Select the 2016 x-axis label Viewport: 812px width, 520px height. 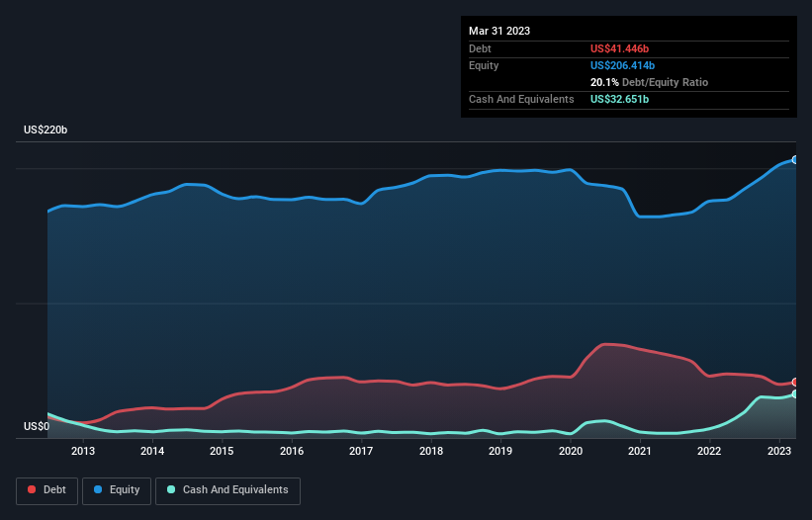click(292, 451)
